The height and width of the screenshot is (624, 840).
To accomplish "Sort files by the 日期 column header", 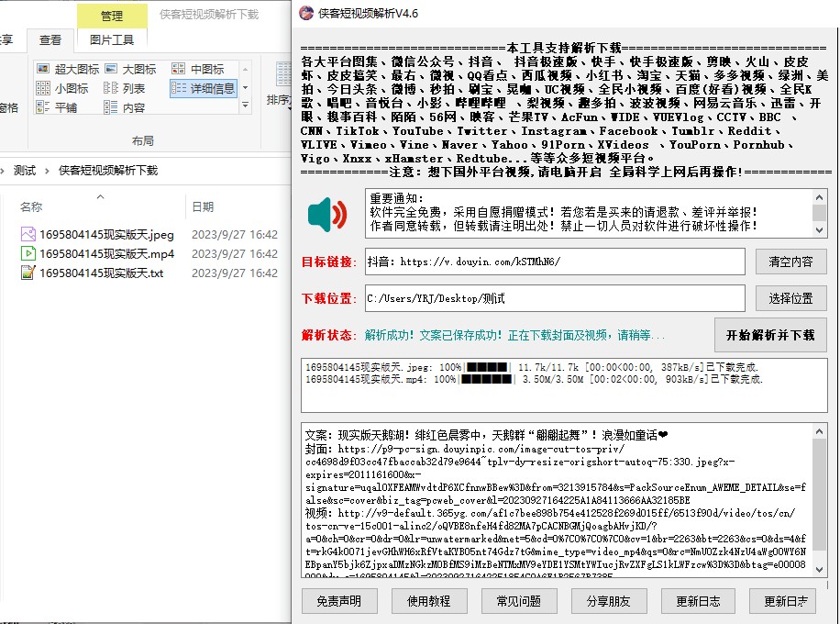I will coord(203,206).
